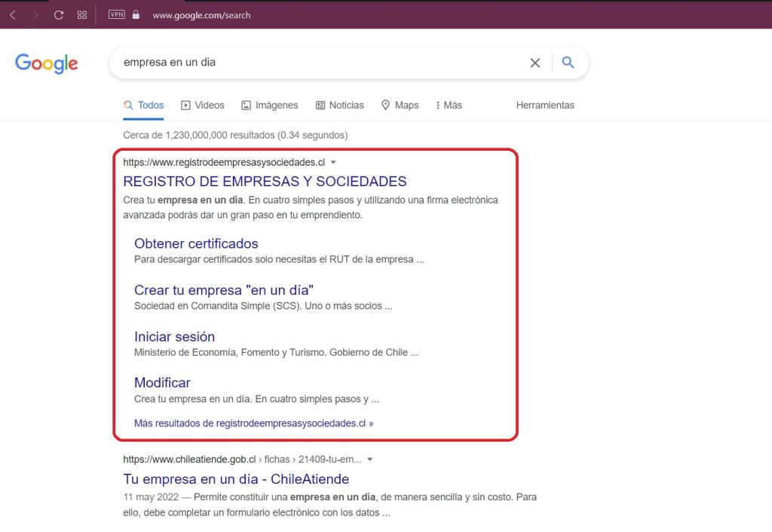Image resolution: width=772 pixels, height=532 pixels.
Task: Open the Maps tab
Action: [400, 105]
